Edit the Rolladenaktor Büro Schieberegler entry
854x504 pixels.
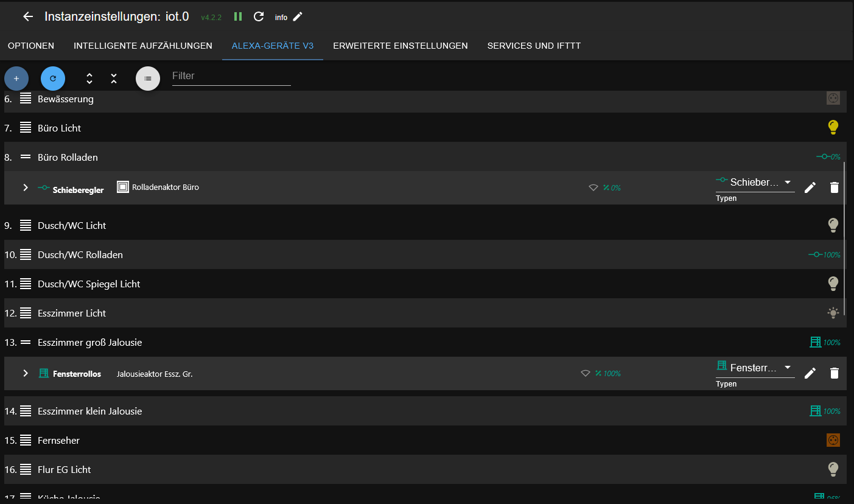pyautogui.click(x=810, y=187)
